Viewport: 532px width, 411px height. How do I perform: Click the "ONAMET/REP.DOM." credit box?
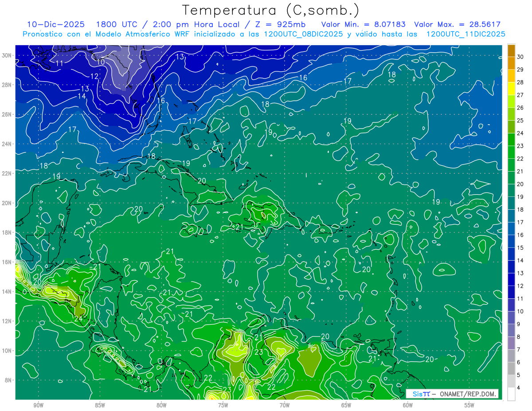(452, 394)
